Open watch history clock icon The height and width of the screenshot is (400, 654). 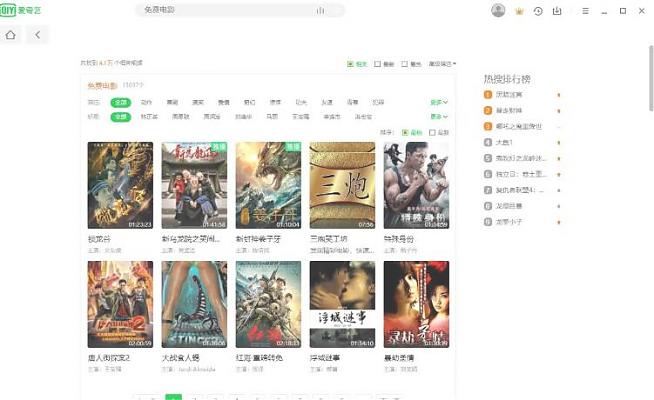[x=538, y=11]
